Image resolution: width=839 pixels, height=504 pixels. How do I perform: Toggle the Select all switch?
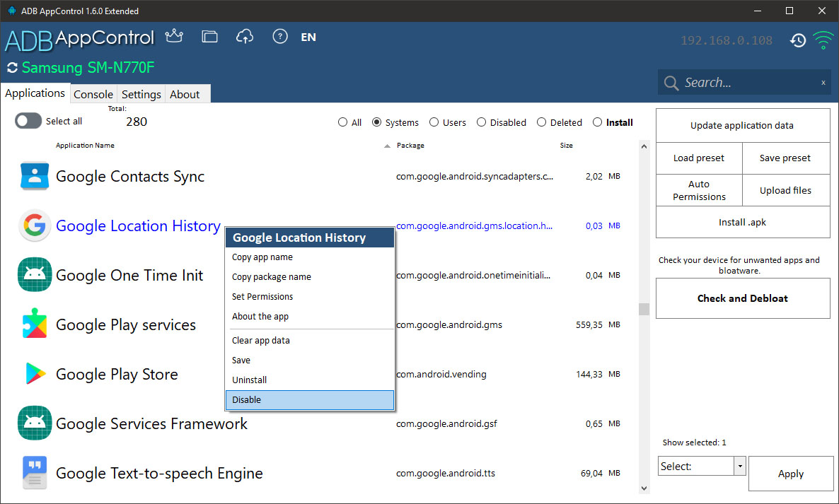[x=28, y=122]
